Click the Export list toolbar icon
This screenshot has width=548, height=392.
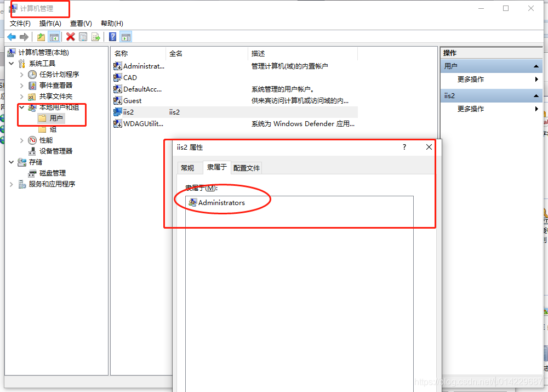coord(96,36)
